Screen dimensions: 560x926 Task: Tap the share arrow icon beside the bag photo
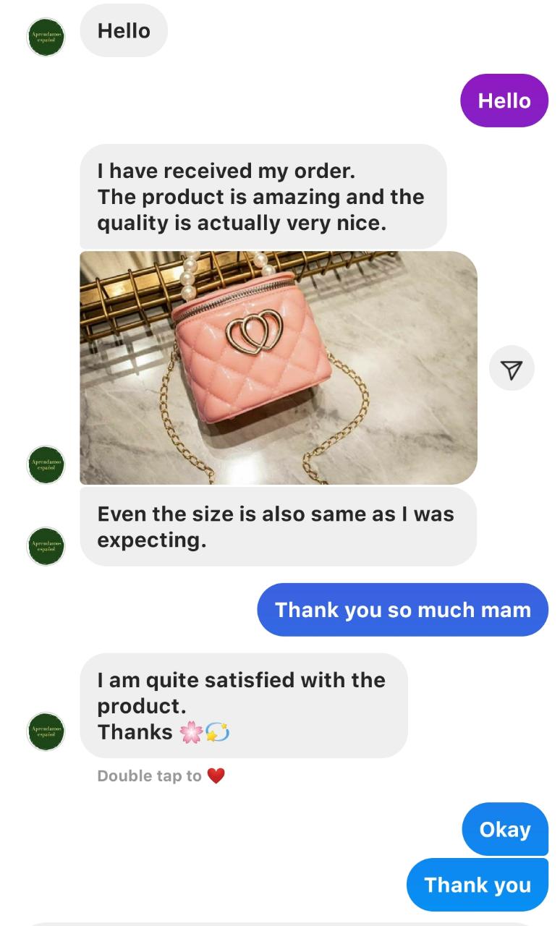[512, 368]
